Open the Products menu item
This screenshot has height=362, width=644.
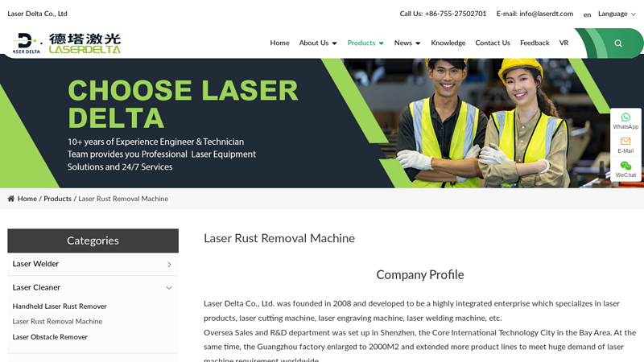tap(361, 43)
